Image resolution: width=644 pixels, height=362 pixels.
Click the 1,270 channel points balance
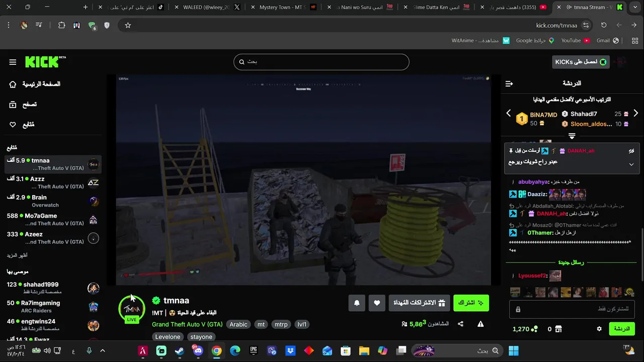coord(525,329)
